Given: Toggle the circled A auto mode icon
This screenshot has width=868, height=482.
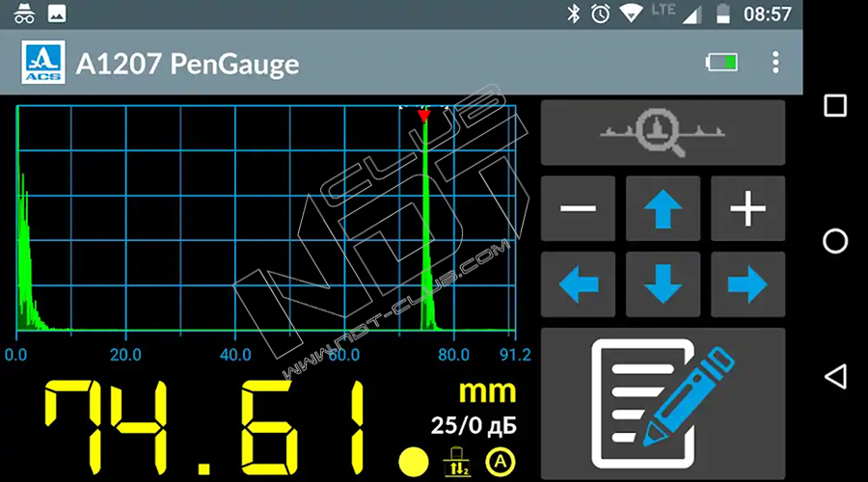Looking at the screenshot, I should click(x=501, y=462).
